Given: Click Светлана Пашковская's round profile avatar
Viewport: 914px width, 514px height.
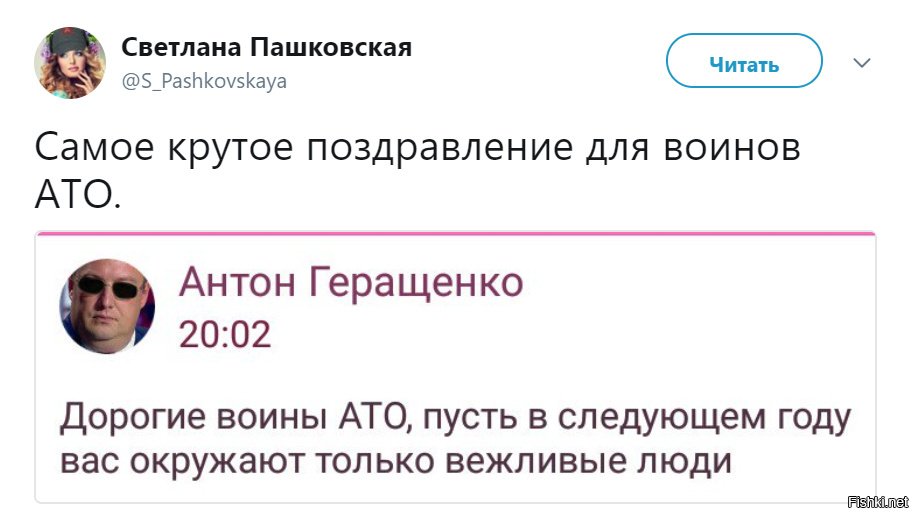Looking at the screenshot, I should [x=70, y=63].
